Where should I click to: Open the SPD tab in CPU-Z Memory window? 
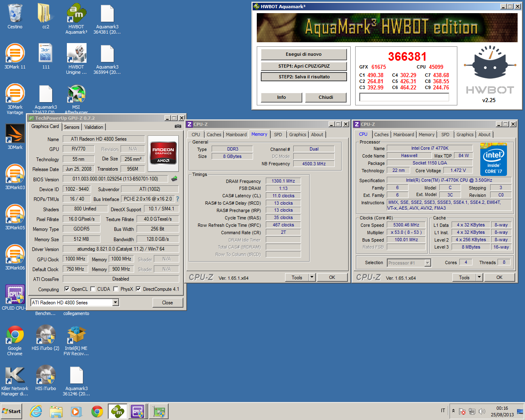click(278, 135)
